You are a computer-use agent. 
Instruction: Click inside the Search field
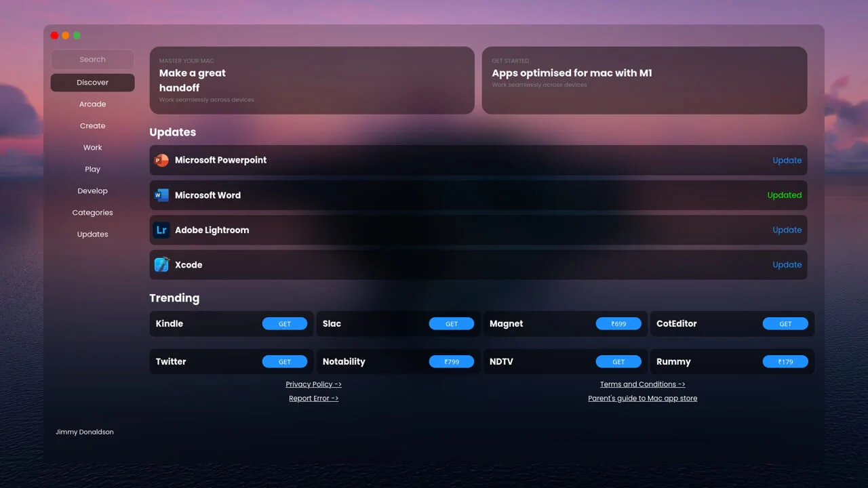click(x=92, y=60)
